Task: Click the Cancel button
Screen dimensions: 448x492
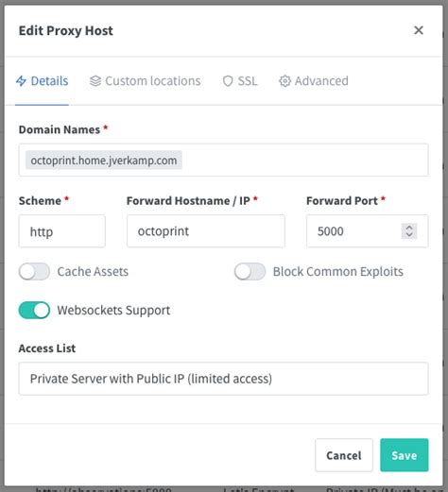Action: pyautogui.click(x=344, y=455)
